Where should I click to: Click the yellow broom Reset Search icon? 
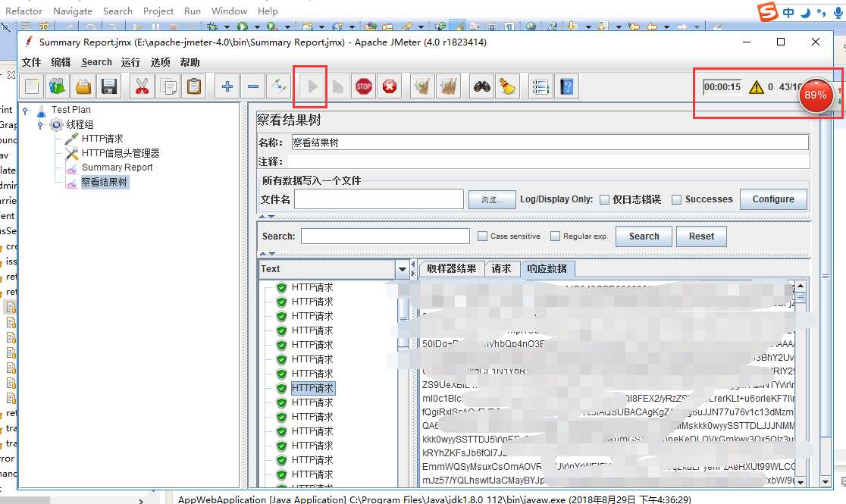coord(508,86)
